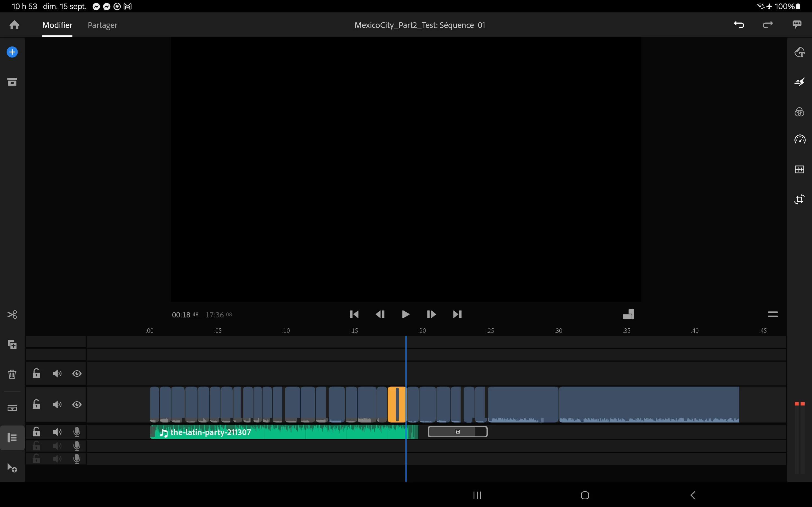Tap the duplicate clip icon
812x507 pixels.
12,344
